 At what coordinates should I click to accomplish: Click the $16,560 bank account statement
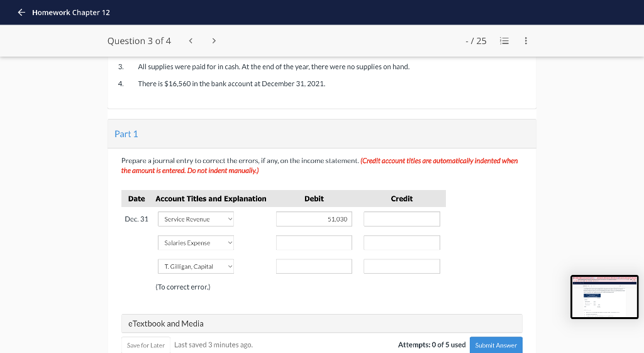point(231,84)
